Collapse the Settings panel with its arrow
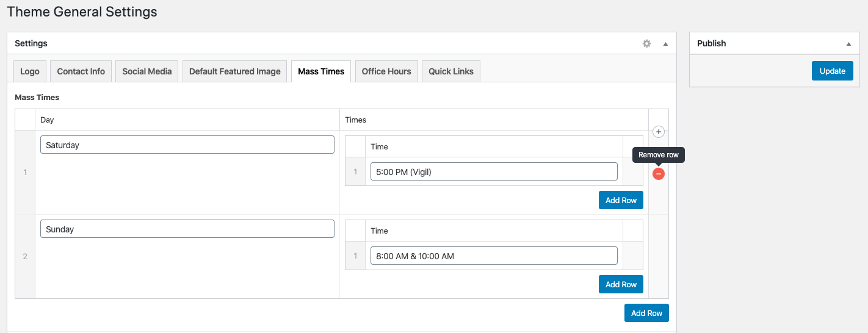Viewport: 868px width, 333px height. [666, 44]
